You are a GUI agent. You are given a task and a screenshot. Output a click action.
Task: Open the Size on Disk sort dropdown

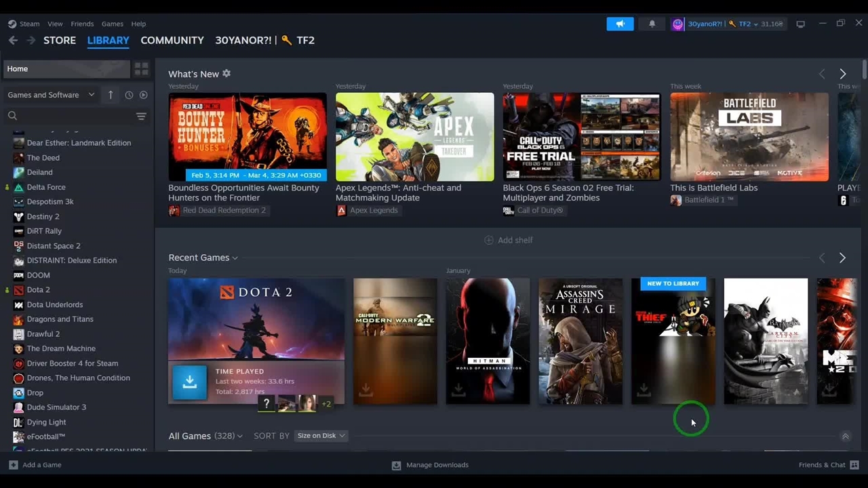(321, 436)
